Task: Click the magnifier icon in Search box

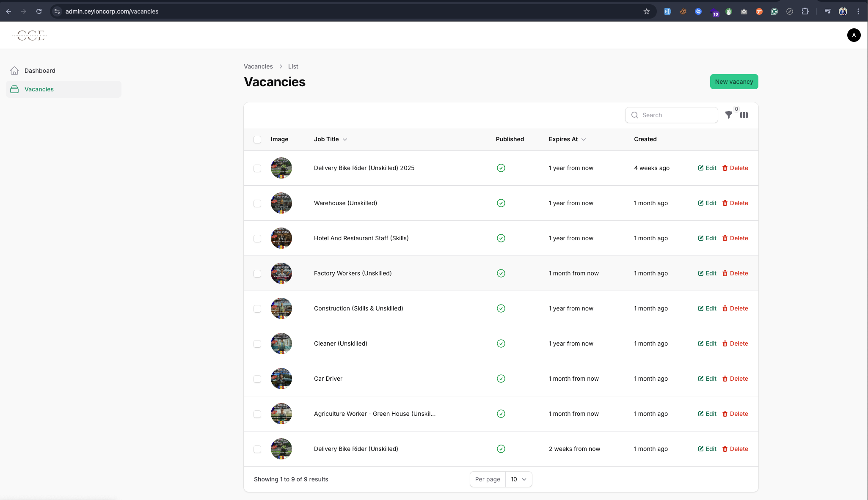Action: (634, 115)
